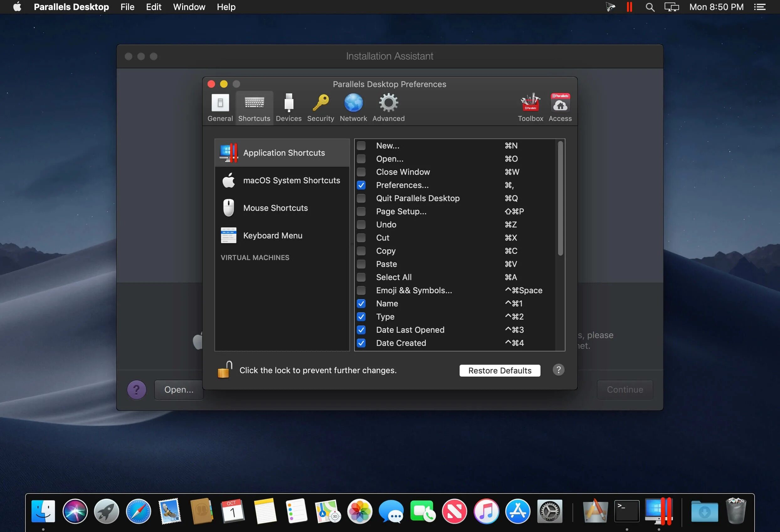Open the Trash in the Dock
780x532 pixels.
point(735,512)
